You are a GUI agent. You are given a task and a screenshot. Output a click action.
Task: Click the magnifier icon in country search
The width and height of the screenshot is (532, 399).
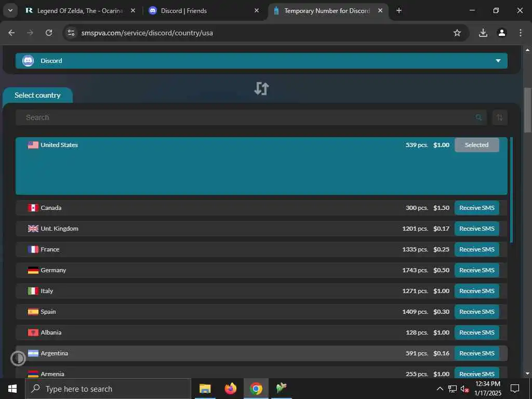pos(478,117)
